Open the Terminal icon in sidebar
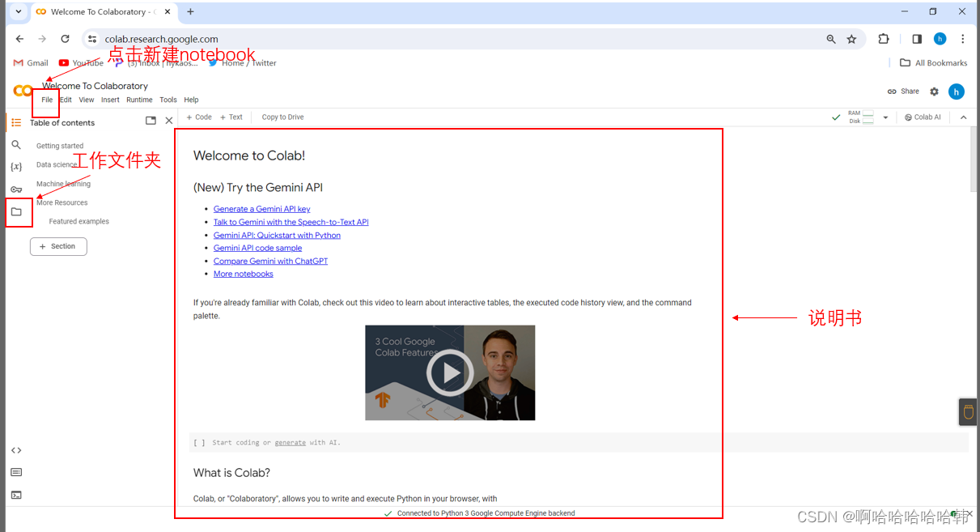 point(16,495)
